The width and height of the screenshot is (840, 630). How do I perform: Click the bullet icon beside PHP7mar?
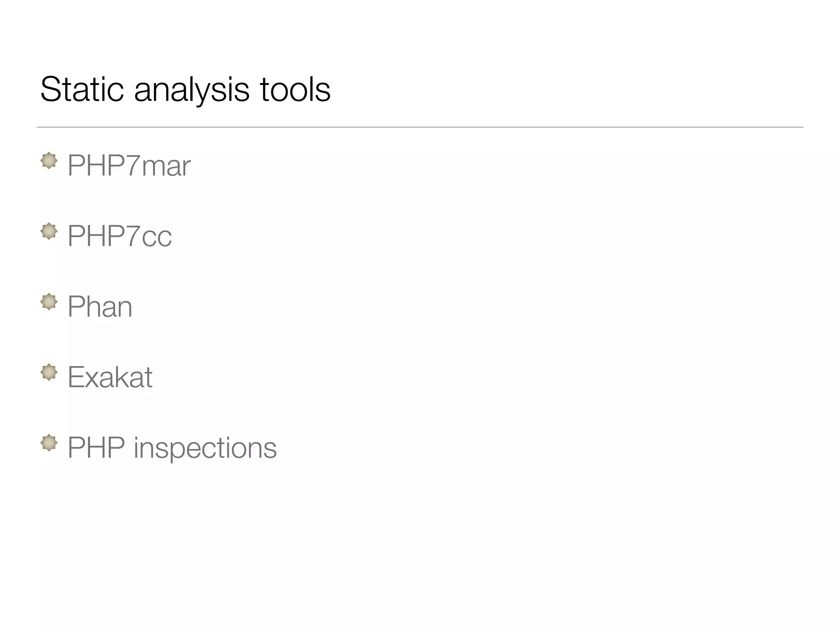coord(49,160)
